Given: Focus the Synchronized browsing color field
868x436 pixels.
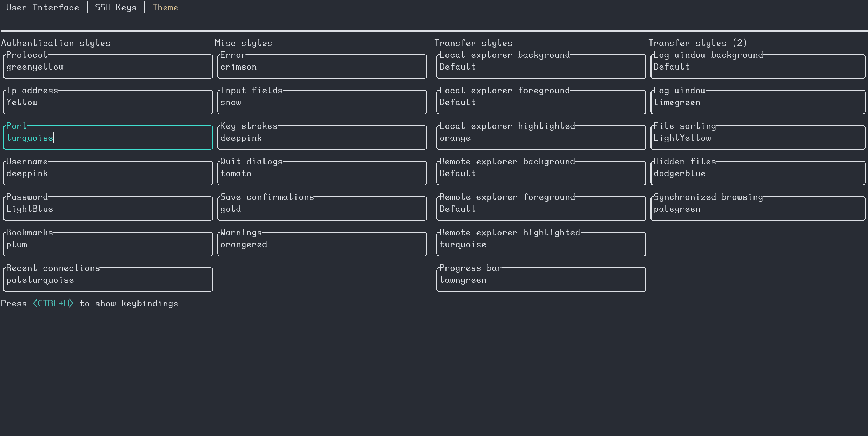Looking at the screenshot, I should (x=758, y=209).
